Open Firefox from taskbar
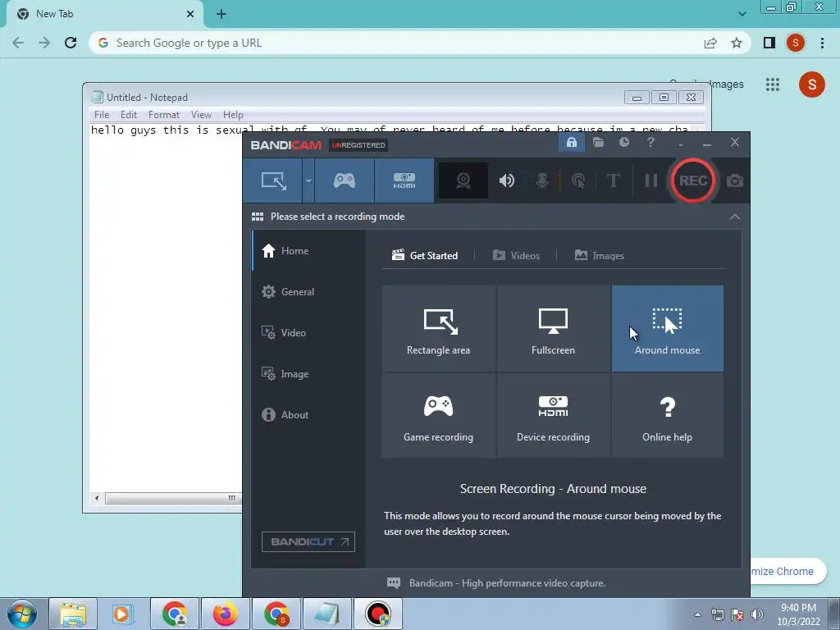The height and width of the screenshot is (630, 840). coord(225,614)
